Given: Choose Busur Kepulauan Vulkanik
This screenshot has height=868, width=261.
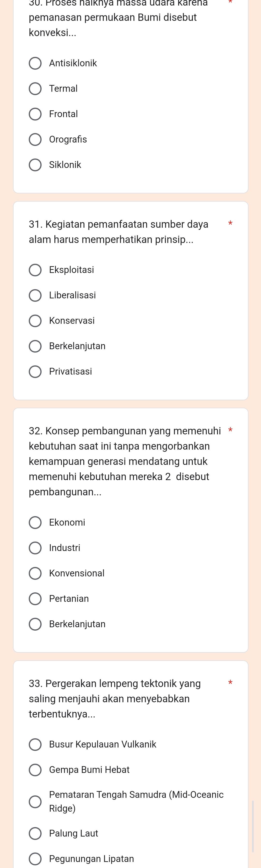Looking at the screenshot, I should click(35, 744).
